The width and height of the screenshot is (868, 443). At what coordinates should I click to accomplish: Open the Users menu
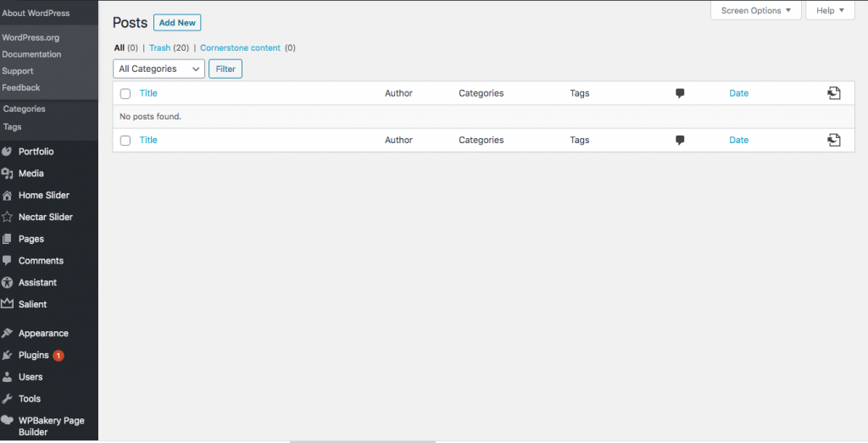[x=31, y=377]
